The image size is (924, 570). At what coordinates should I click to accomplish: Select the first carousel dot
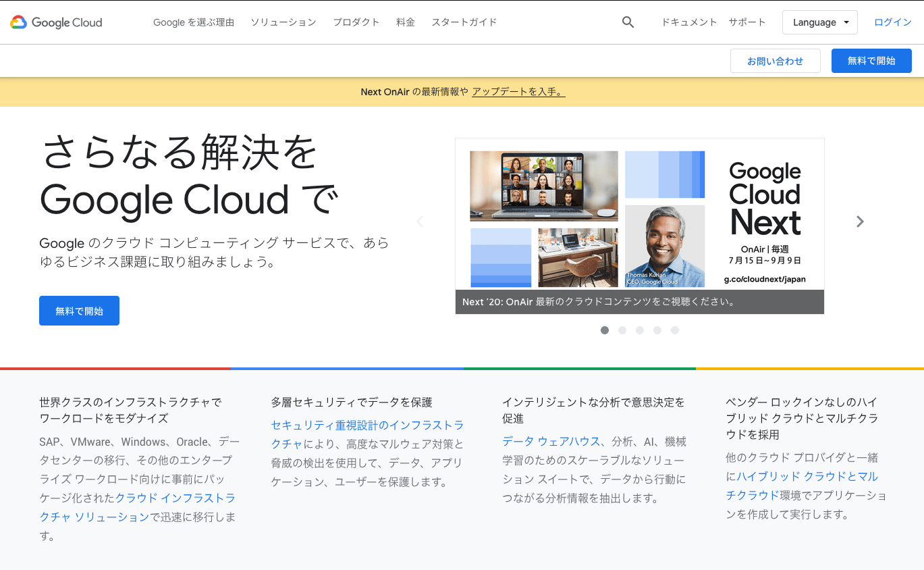[x=605, y=330]
